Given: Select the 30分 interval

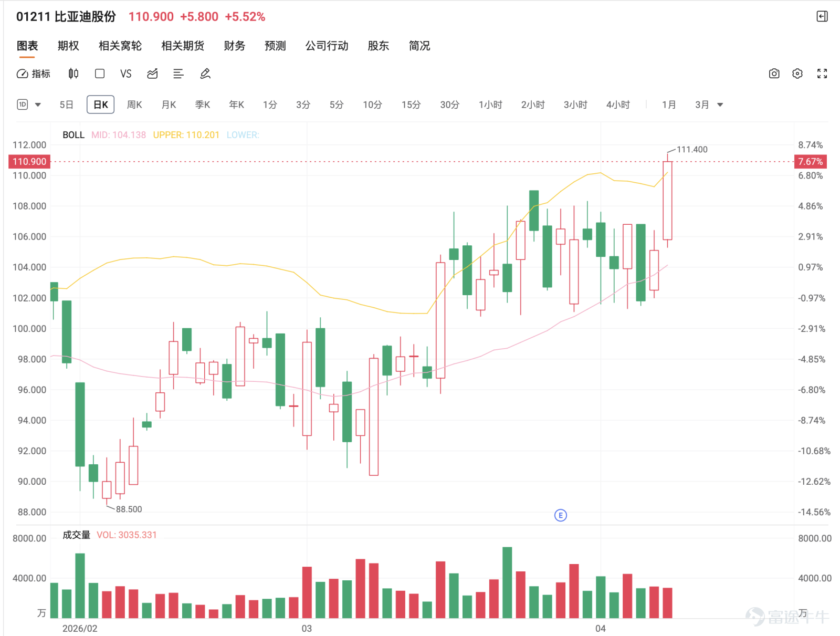Looking at the screenshot, I should pos(450,105).
